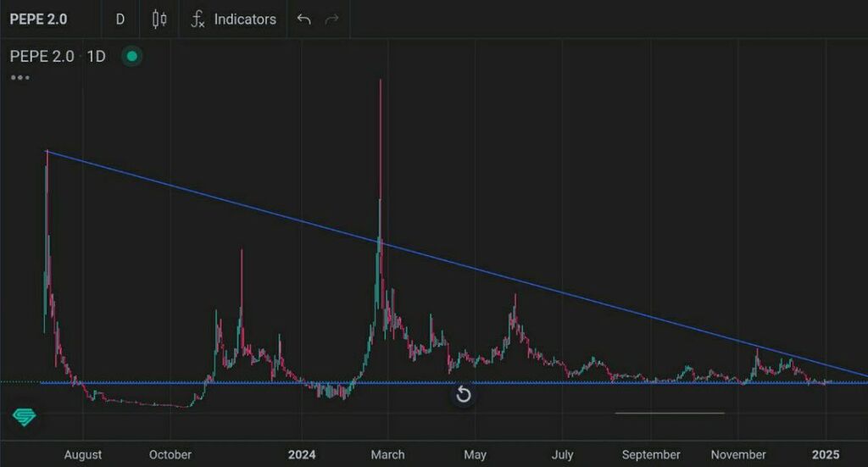Click the July label on time axis

point(562,454)
